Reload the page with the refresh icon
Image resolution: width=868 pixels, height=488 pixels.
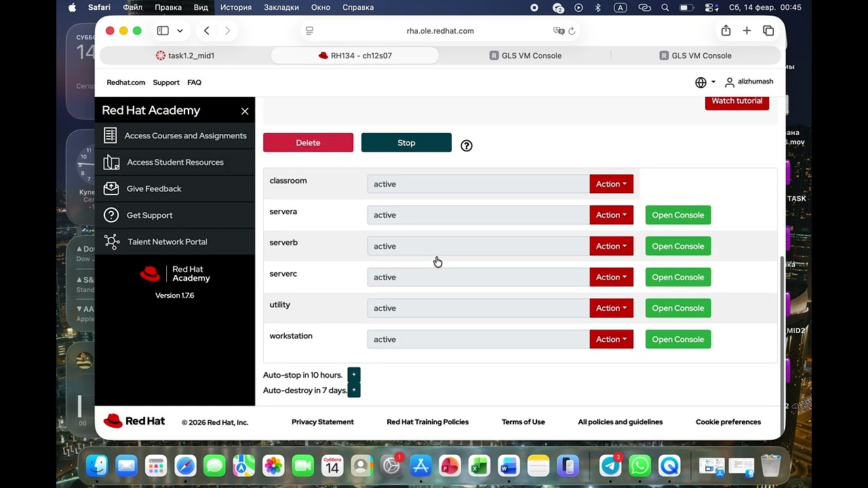(572, 31)
